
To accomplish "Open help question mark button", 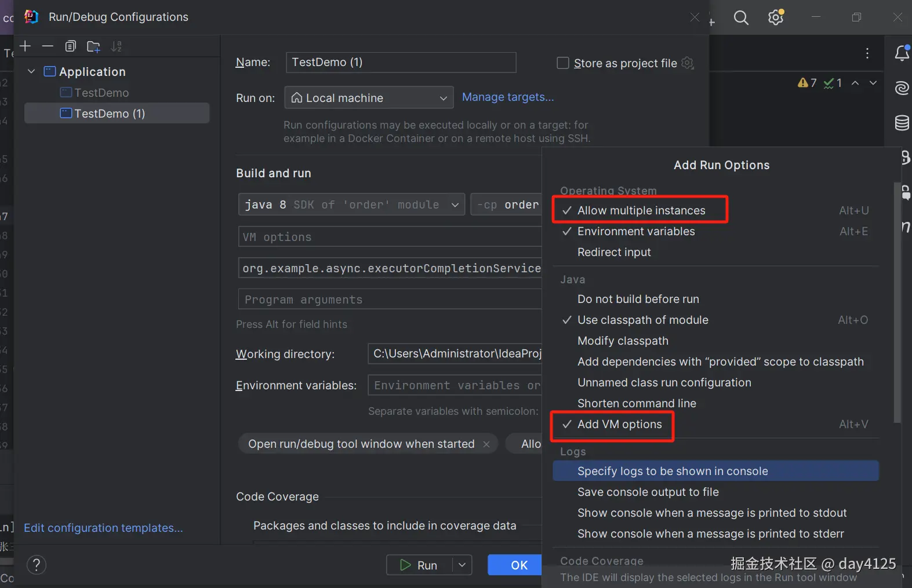I will (x=37, y=565).
